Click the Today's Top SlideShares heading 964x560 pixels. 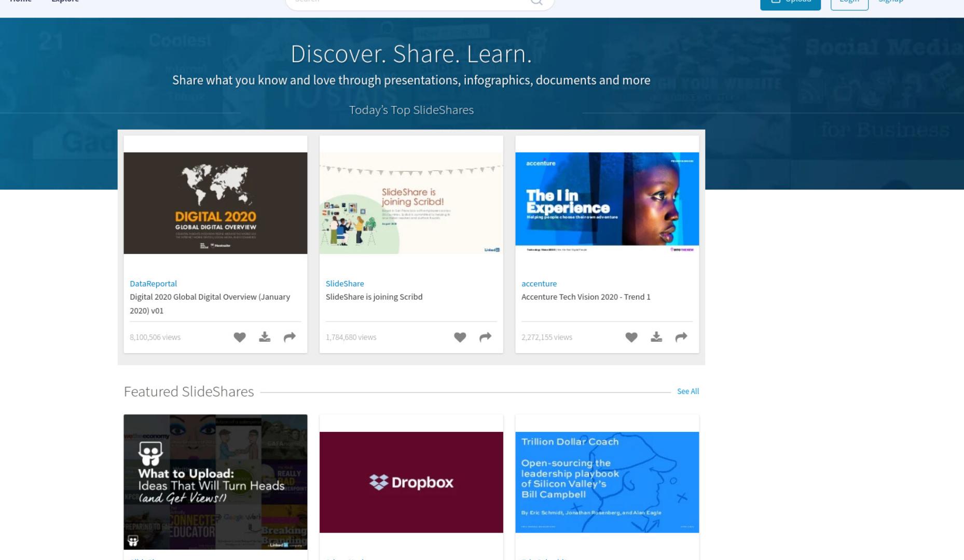coord(411,110)
